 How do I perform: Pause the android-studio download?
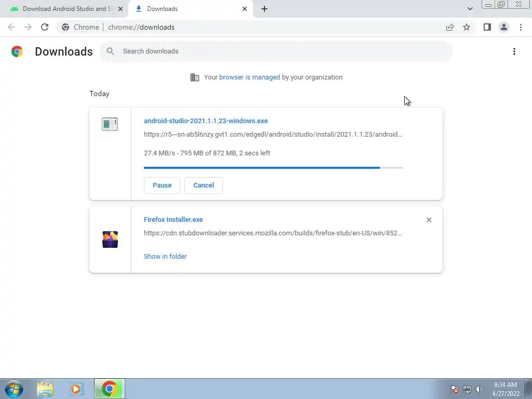(x=162, y=185)
